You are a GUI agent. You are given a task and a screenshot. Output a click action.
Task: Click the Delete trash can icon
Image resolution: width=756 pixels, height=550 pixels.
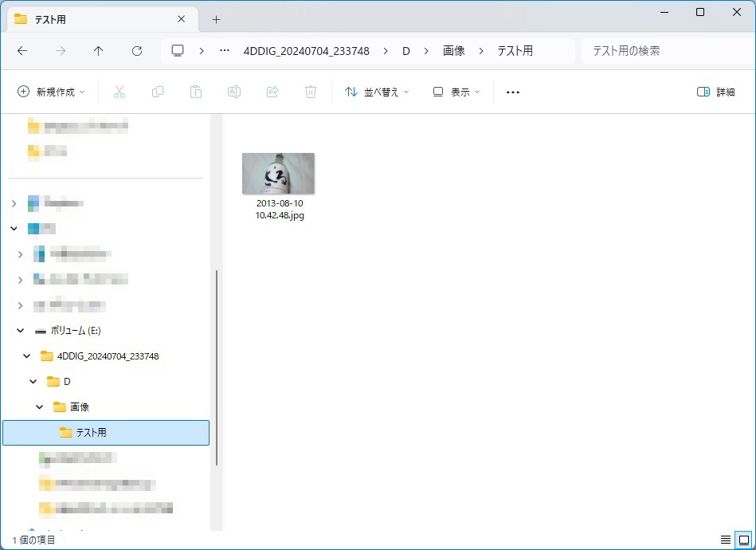[x=311, y=92]
